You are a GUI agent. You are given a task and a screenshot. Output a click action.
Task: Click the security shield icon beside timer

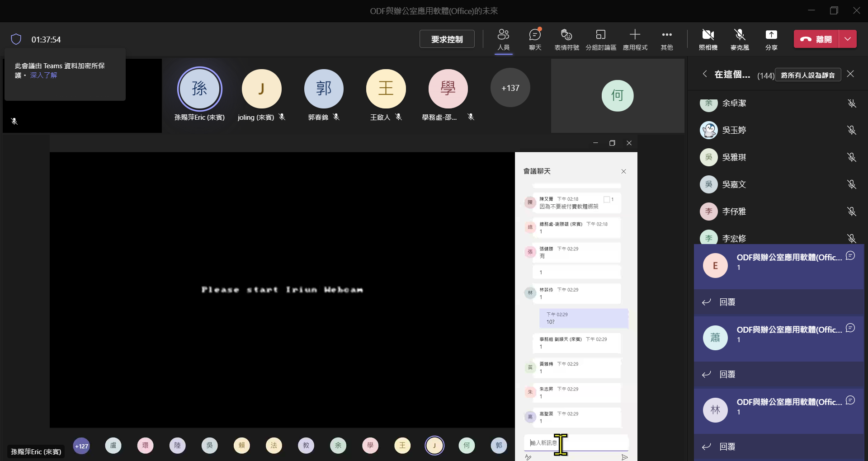(16, 39)
